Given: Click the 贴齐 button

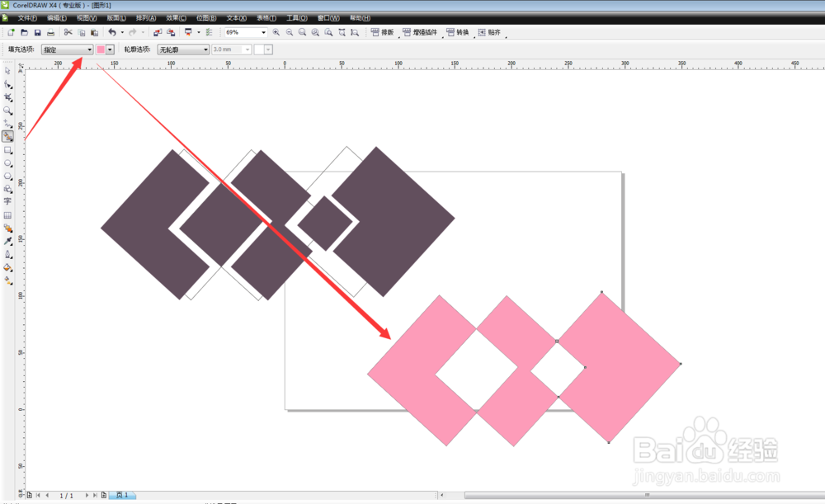Looking at the screenshot, I should click(488, 33).
